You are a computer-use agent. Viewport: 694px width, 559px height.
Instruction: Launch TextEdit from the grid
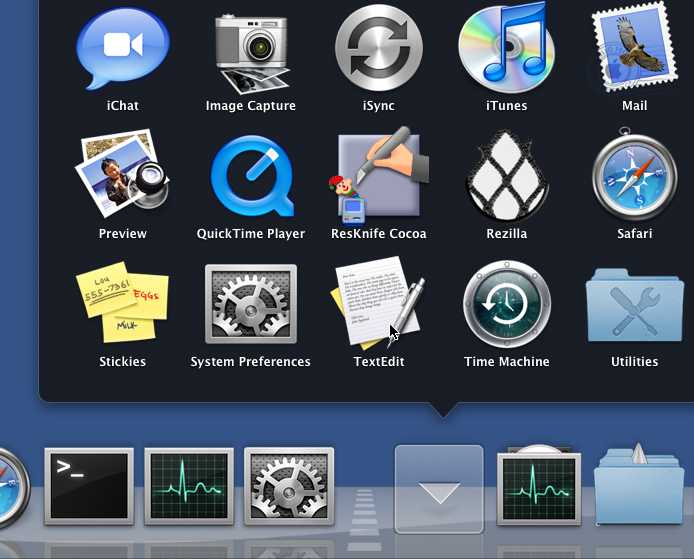379,302
